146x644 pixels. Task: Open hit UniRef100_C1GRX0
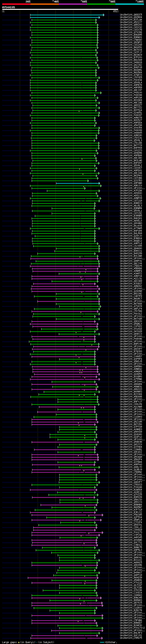[x=131, y=607]
